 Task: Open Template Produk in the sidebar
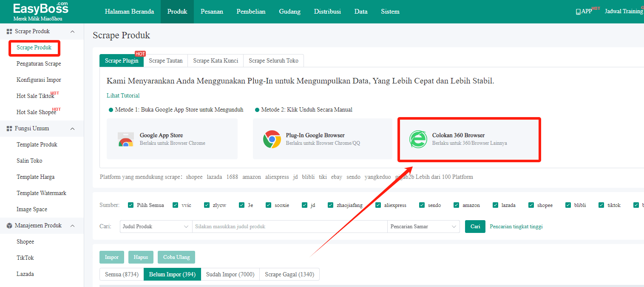pyautogui.click(x=37, y=145)
